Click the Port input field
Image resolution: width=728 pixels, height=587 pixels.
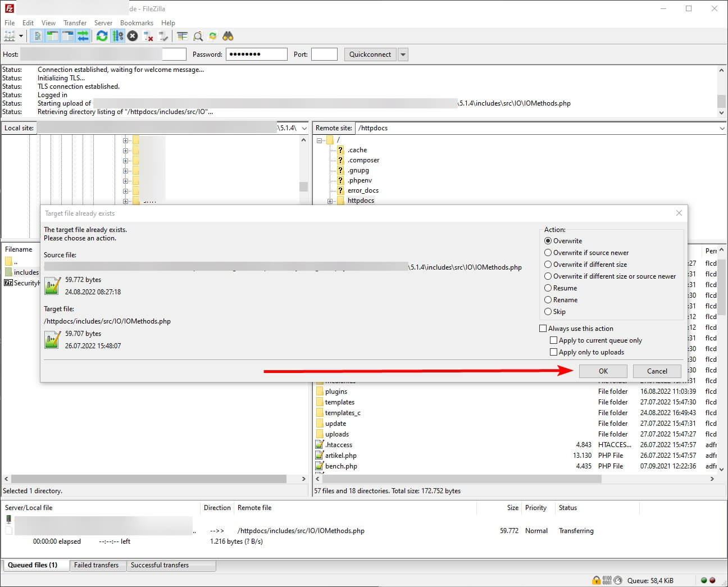pos(324,54)
